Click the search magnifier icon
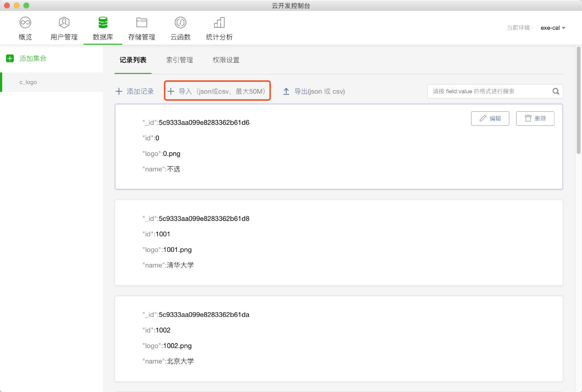The width and height of the screenshot is (582, 392). [x=556, y=91]
